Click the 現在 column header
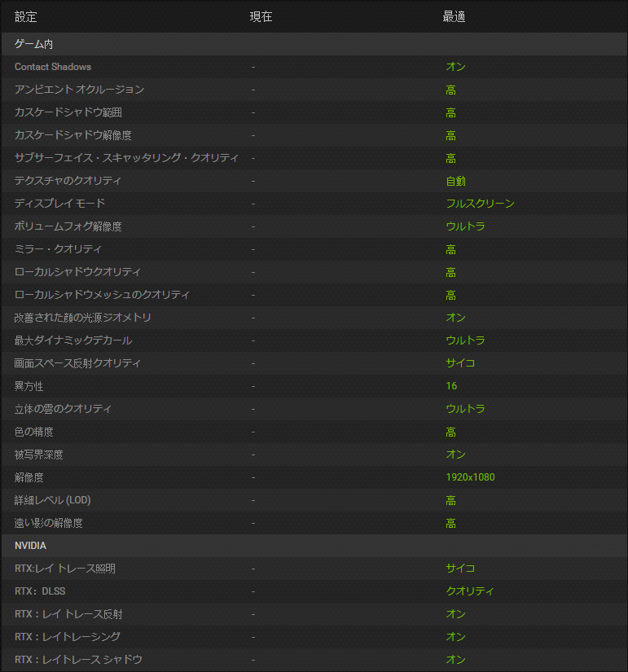The width and height of the screenshot is (628, 672). (x=261, y=17)
